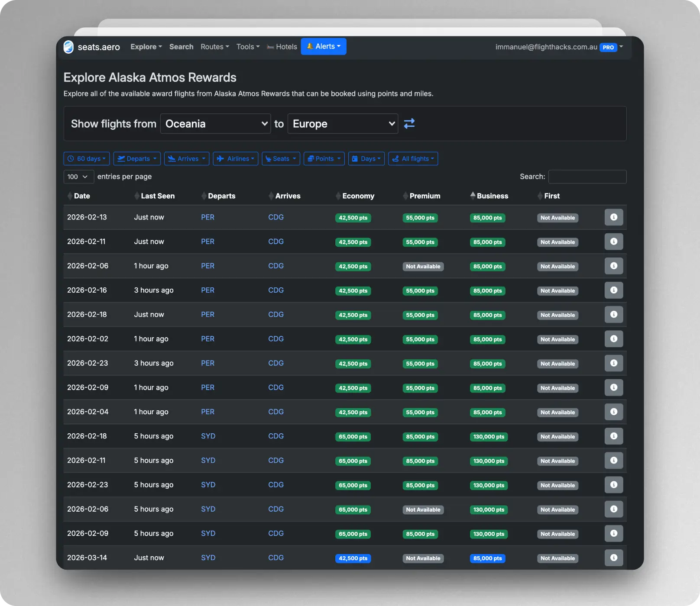The image size is (700, 606).
Task: Go to the Search page
Action: click(x=181, y=47)
